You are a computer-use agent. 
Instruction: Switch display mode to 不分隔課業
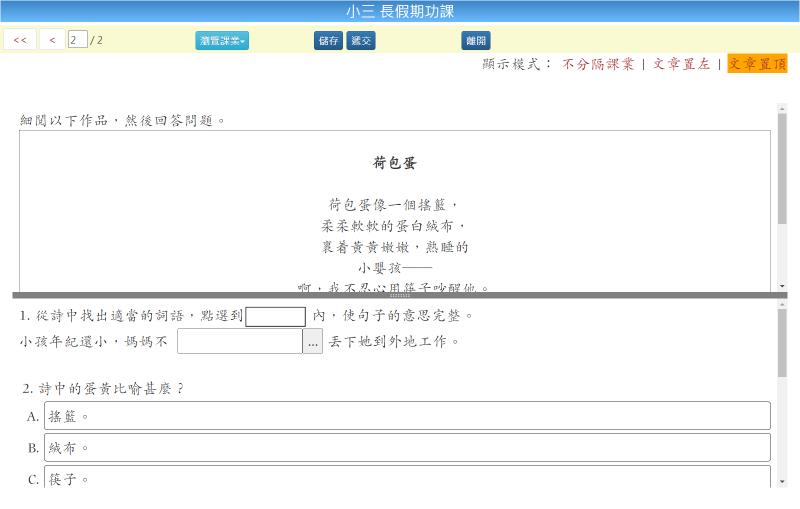[x=598, y=64]
